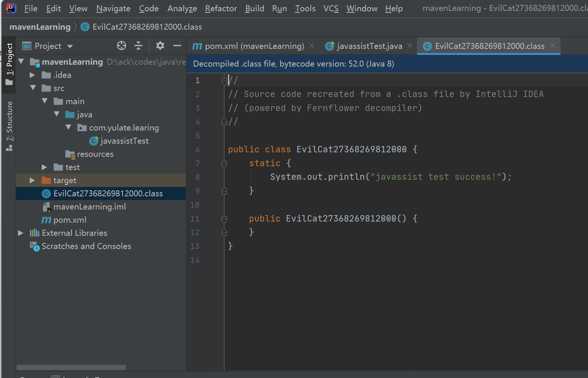588x378 pixels.
Task: Close the javassistTest.java tab
Action: [410, 46]
